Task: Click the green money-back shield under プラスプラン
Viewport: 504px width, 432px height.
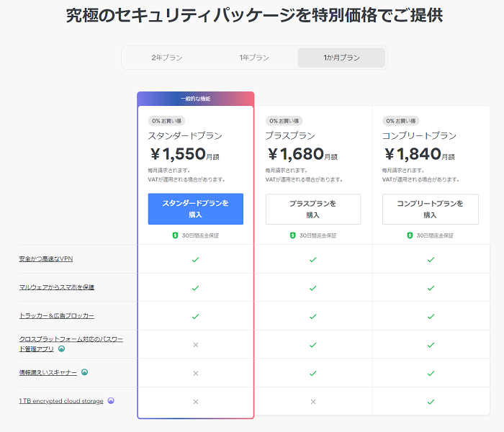Action: point(292,235)
